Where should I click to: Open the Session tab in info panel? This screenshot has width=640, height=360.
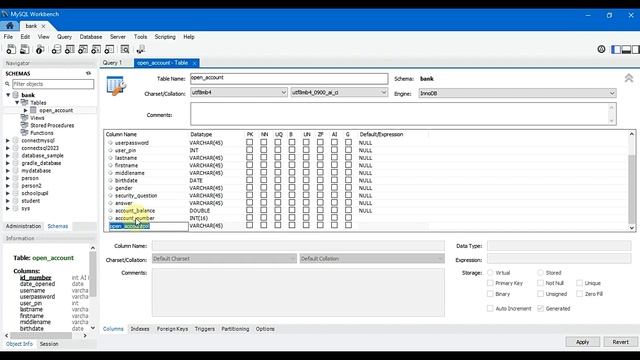[x=49, y=344]
